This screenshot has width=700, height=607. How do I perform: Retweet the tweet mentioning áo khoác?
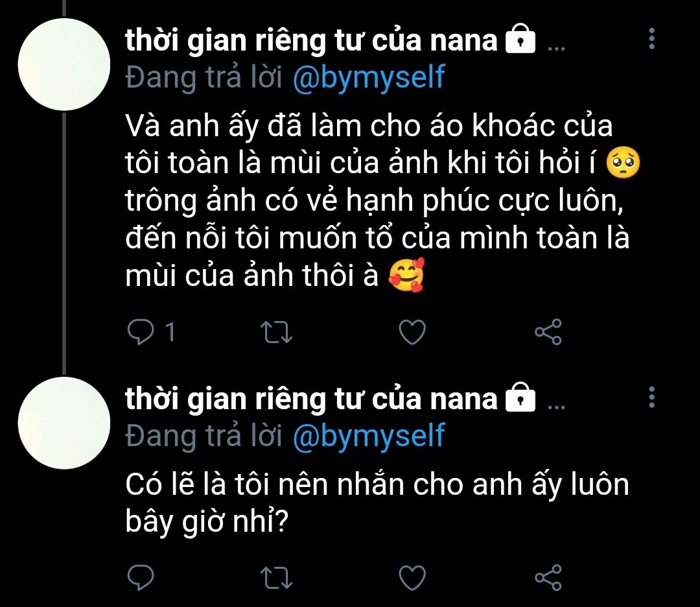pyautogui.click(x=276, y=332)
